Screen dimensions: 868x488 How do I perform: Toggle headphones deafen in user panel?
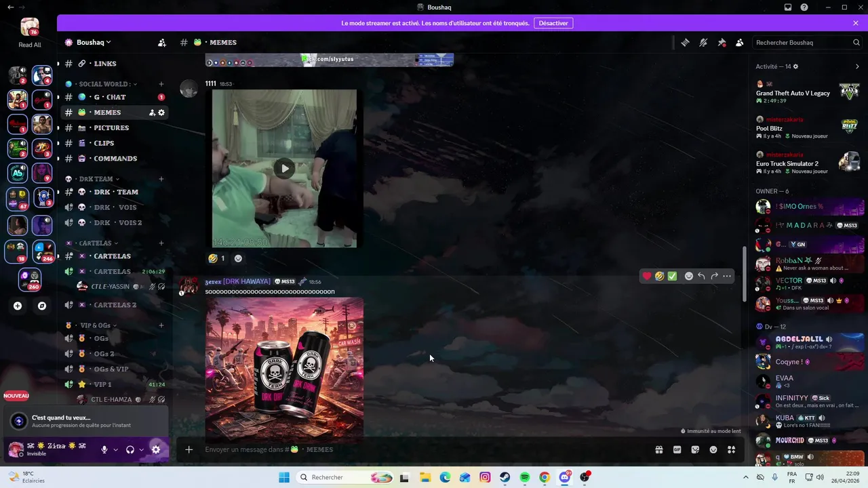(x=130, y=449)
